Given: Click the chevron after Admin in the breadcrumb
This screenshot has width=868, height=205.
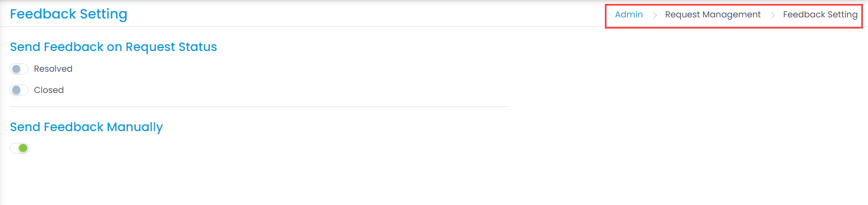Looking at the screenshot, I should (x=654, y=15).
